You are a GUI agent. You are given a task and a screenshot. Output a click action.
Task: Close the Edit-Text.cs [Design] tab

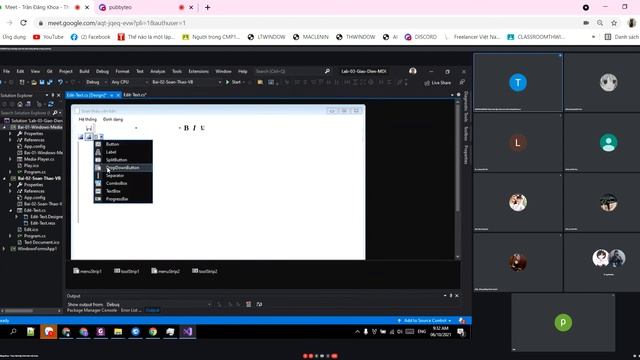pyautogui.click(x=118, y=95)
